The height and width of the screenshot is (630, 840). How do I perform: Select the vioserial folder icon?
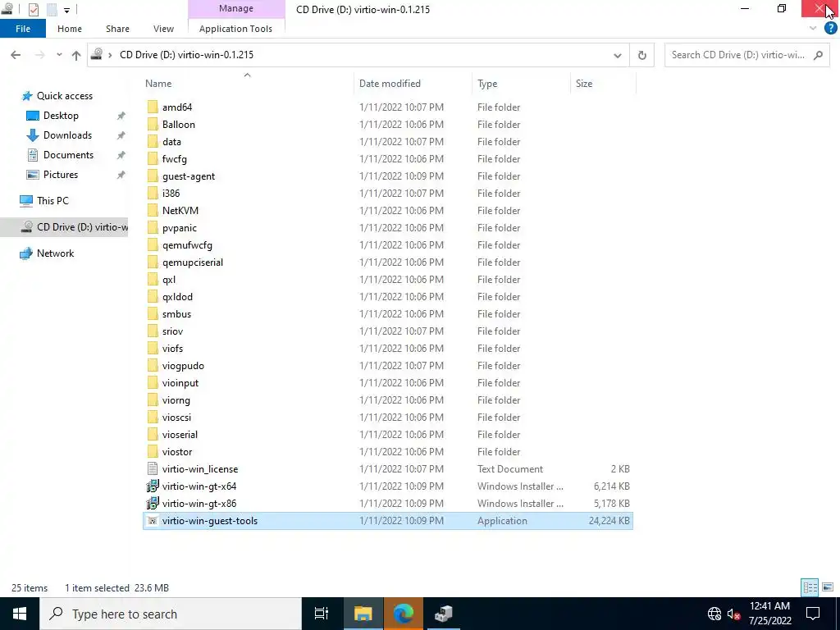point(153,435)
